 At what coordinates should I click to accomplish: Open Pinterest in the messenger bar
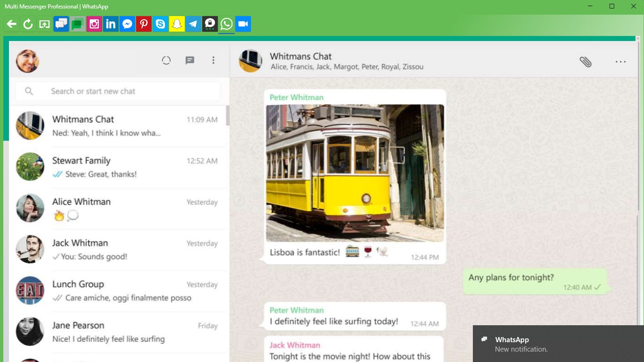pyautogui.click(x=143, y=24)
